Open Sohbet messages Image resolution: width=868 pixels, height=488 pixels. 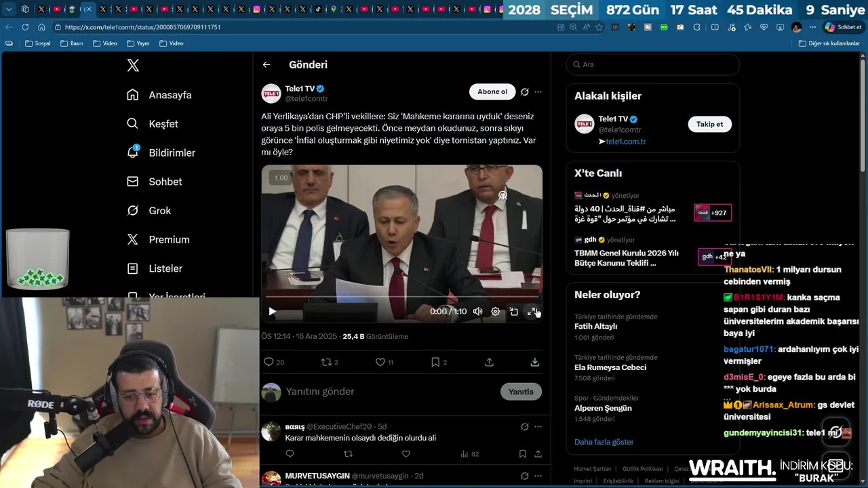[x=155, y=182]
